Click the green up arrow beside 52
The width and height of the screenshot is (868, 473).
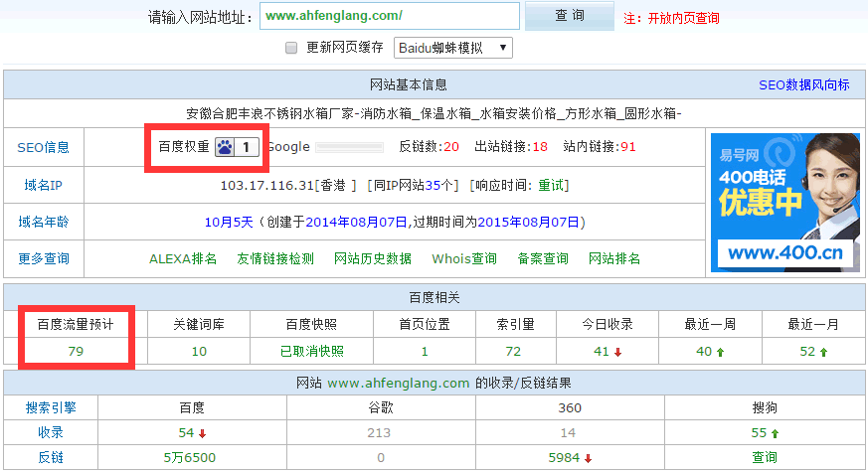tap(823, 352)
